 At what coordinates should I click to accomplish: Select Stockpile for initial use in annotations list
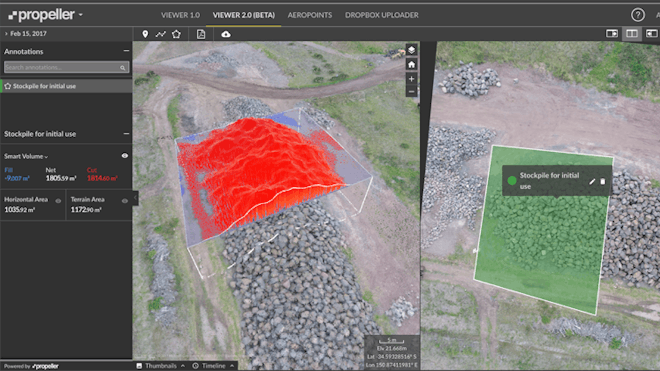(x=66, y=86)
